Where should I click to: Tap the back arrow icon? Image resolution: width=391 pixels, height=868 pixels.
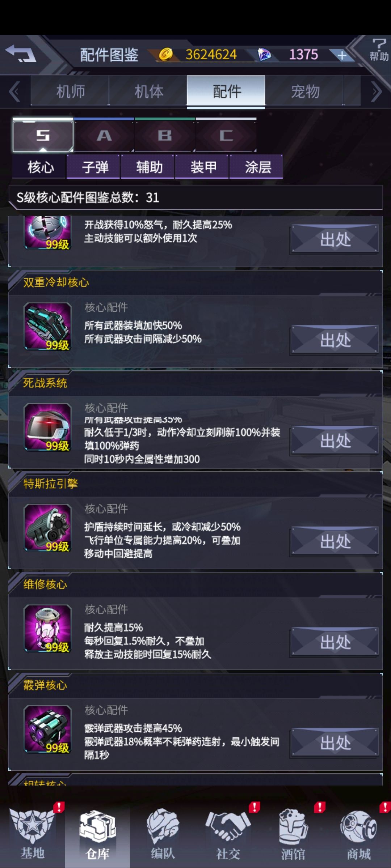[x=21, y=54]
